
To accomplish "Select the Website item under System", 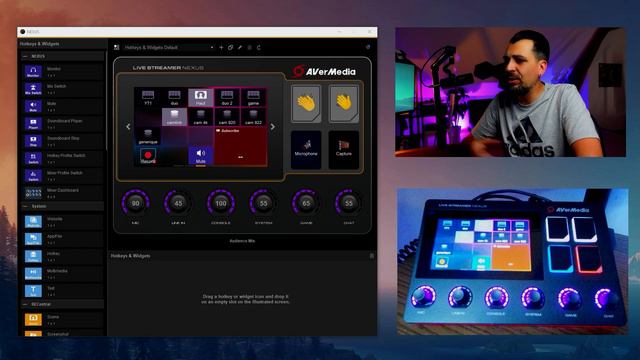I will tap(63, 222).
